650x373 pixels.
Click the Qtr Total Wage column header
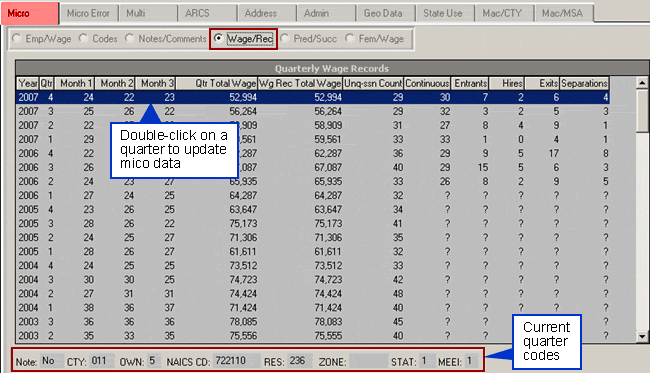(x=217, y=83)
